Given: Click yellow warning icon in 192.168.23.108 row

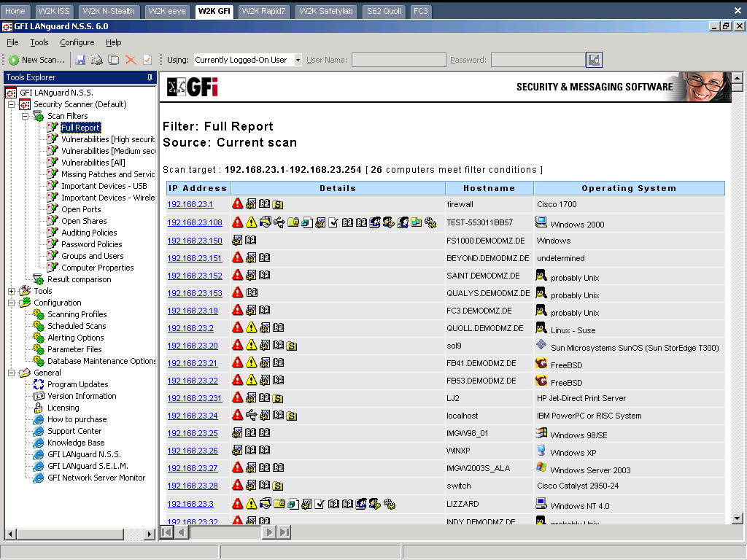Looking at the screenshot, I should click(x=251, y=222).
